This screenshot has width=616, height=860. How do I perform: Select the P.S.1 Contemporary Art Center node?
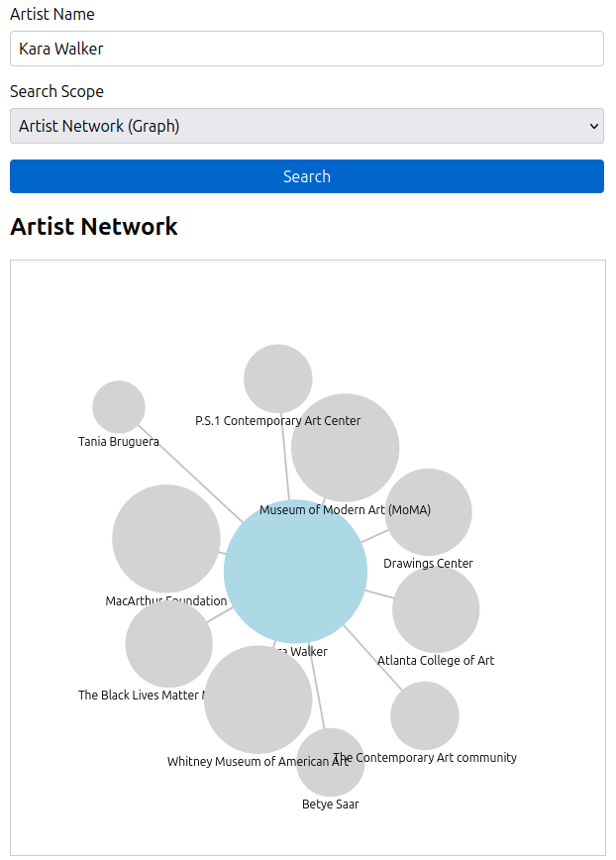tap(278, 378)
